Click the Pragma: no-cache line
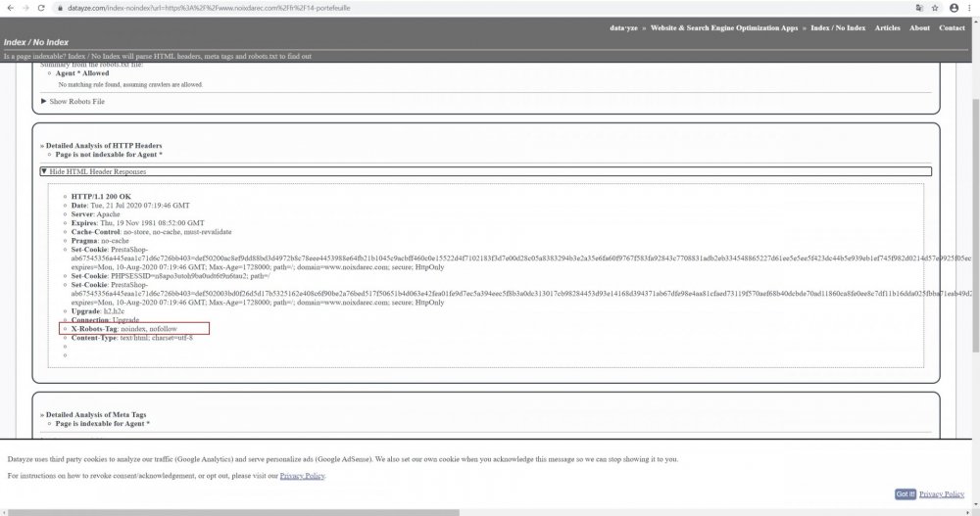 coord(100,241)
